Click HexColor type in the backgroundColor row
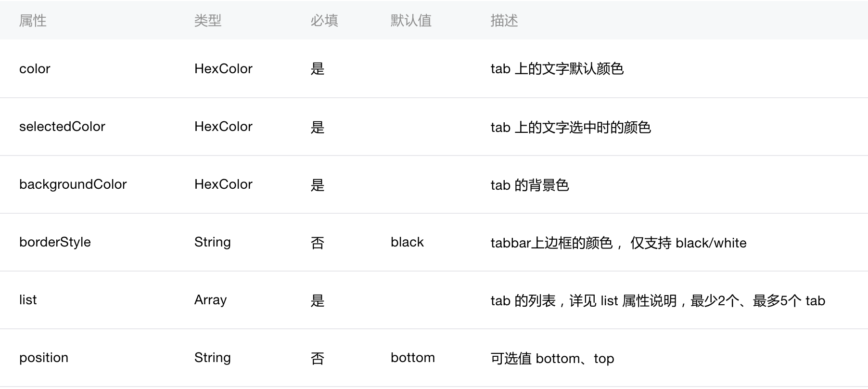The image size is (868, 389). point(223,184)
